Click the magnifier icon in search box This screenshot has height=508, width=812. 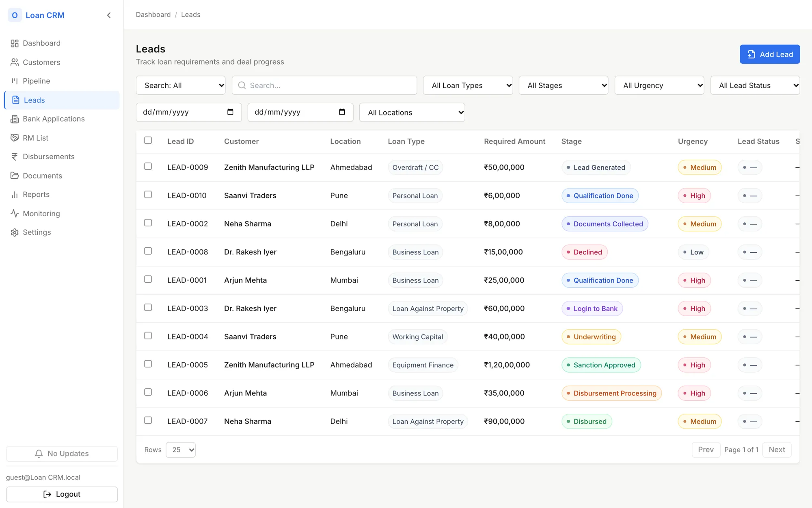(242, 85)
